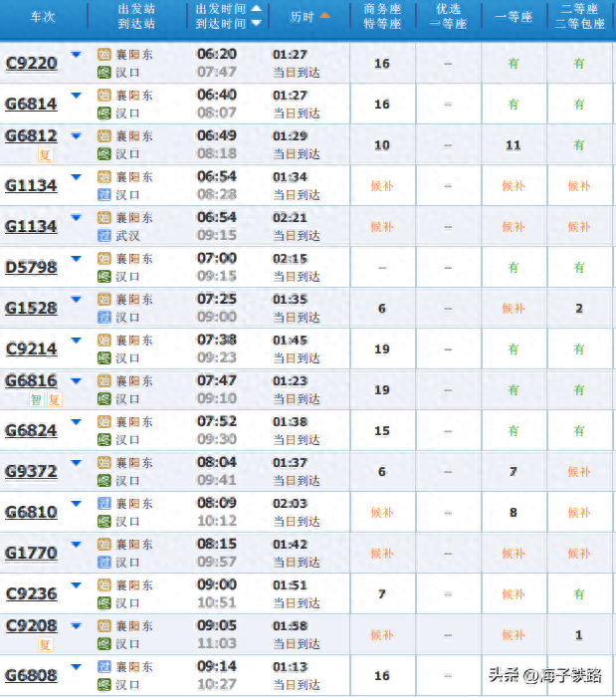Sort by departure time ascending arrow
Viewport: 616px width, 697px height.
point(257,8)
